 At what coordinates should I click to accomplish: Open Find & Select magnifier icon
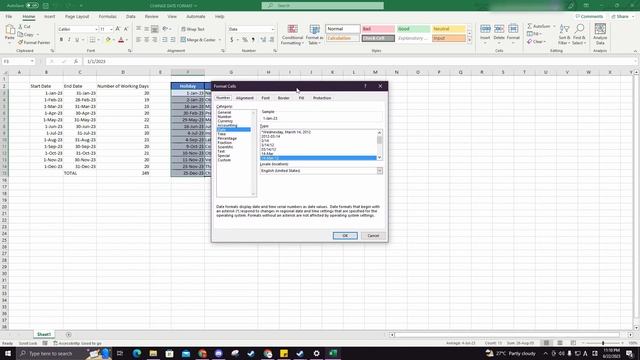579,29
